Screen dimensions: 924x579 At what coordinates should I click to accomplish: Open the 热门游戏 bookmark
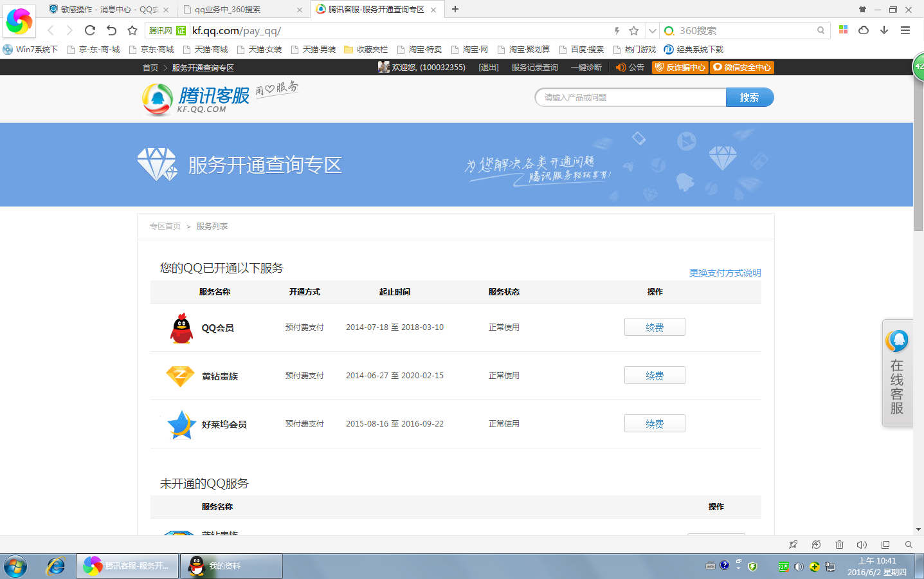[635, 49]
